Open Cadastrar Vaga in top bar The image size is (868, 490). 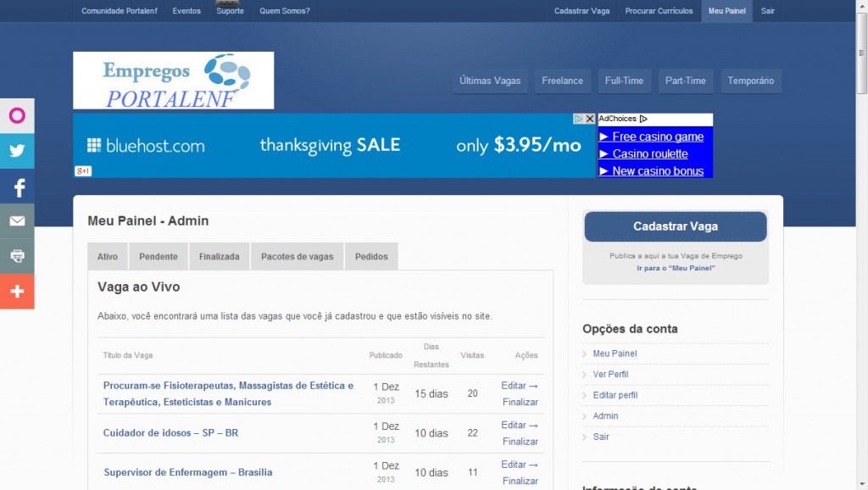581,11
